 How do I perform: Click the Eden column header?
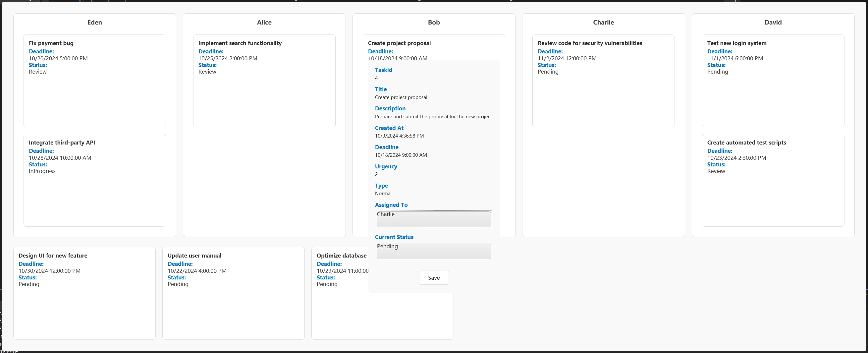click(x=94, y=22)
